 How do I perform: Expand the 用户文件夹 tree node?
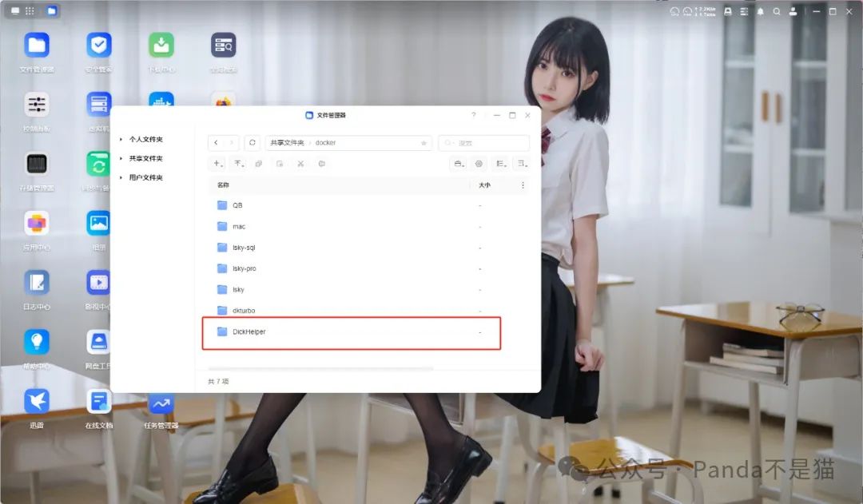click(x=121, y=178)
